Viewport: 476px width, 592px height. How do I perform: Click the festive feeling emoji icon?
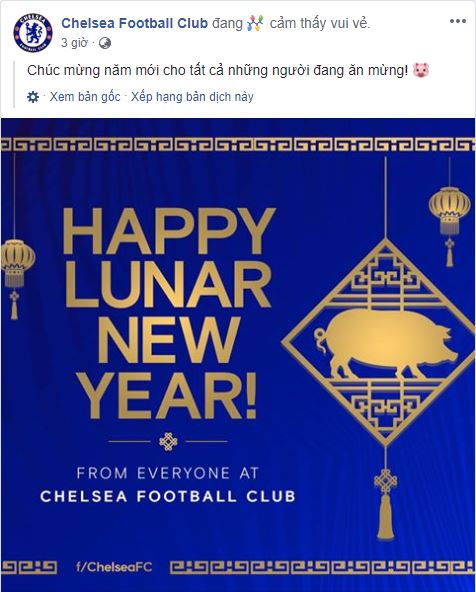(255, 23)
